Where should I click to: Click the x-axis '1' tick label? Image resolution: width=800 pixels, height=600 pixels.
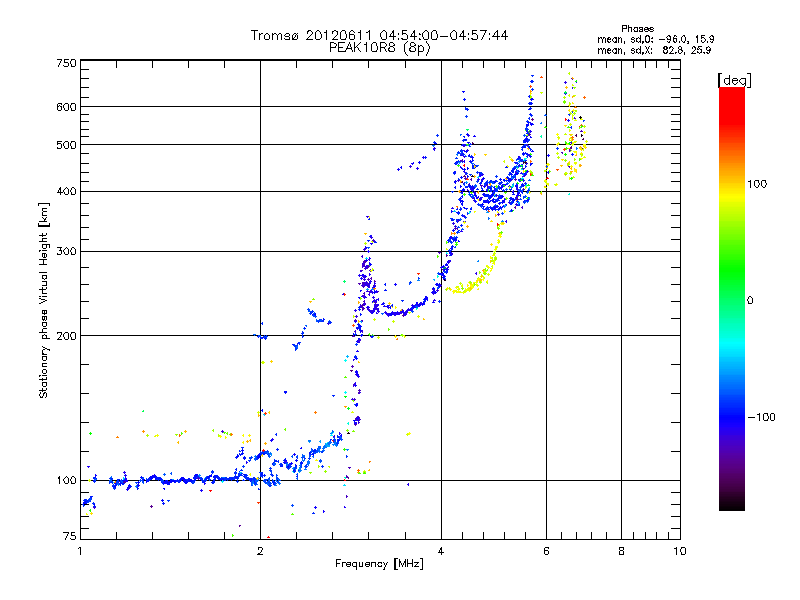point(80,551)
